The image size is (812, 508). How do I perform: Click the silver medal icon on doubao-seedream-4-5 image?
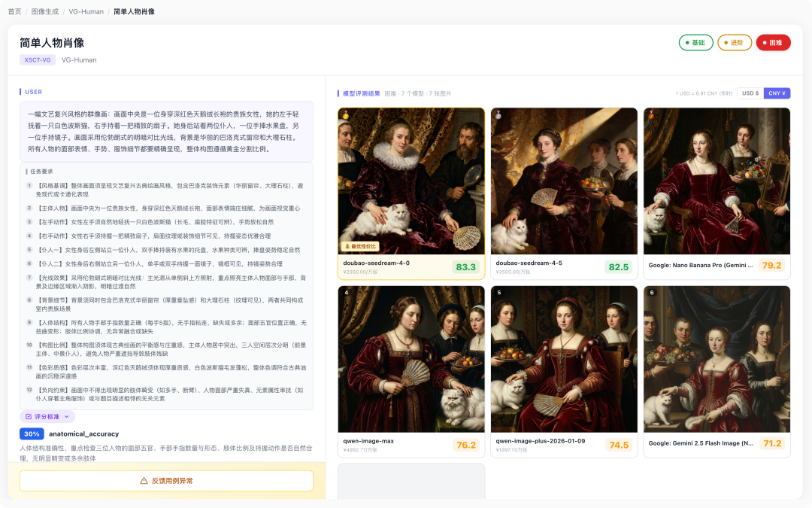(x=498, y=115)
